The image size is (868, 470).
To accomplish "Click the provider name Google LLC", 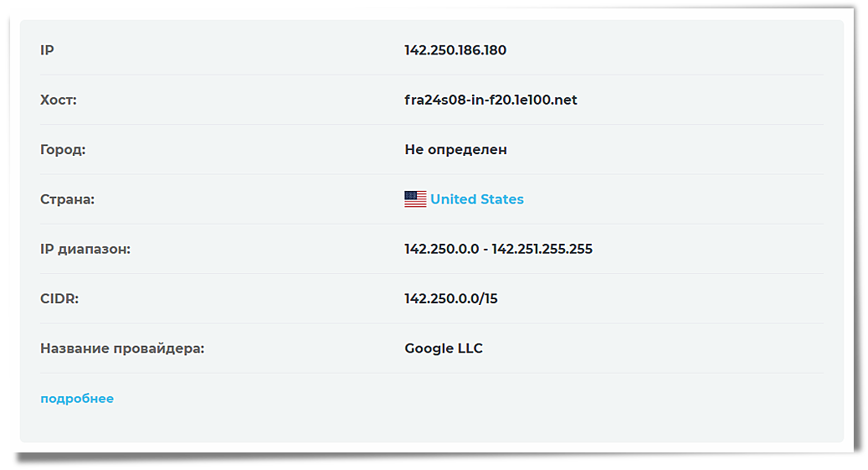I will [444, 349].
